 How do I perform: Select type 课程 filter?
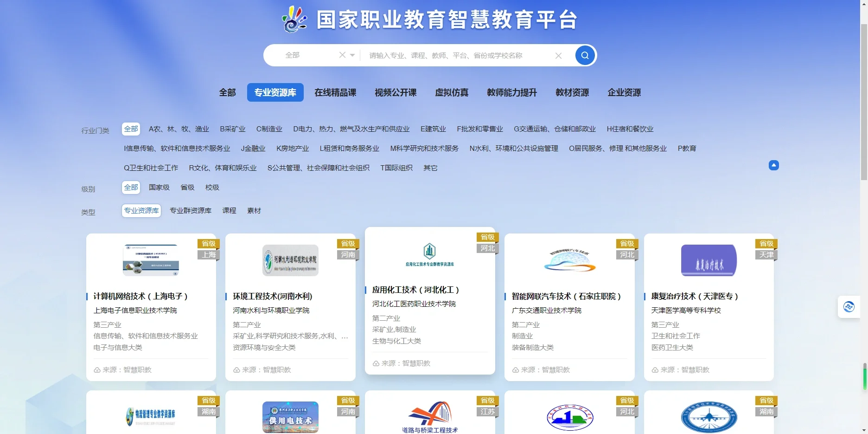pyautogui.click(x=229, y=211)
